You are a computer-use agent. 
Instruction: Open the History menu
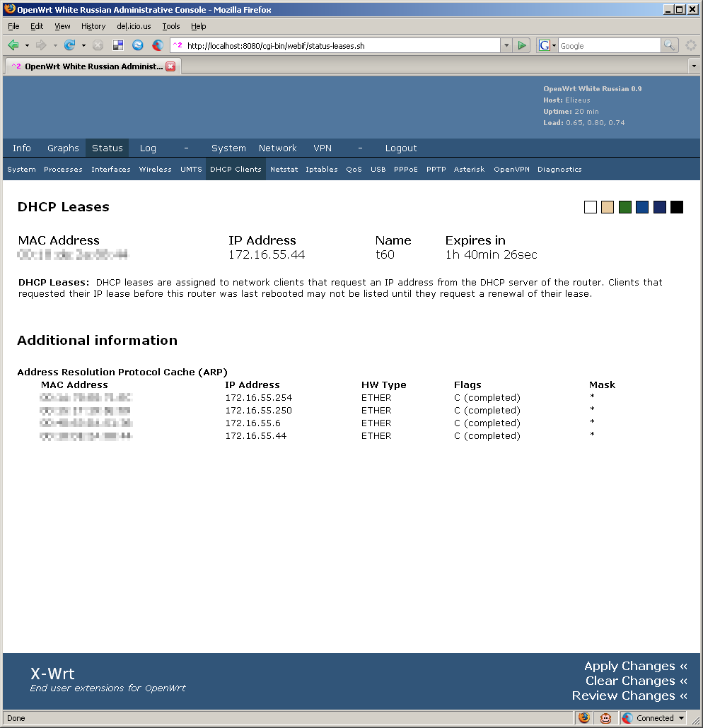(x=93, y=26)
